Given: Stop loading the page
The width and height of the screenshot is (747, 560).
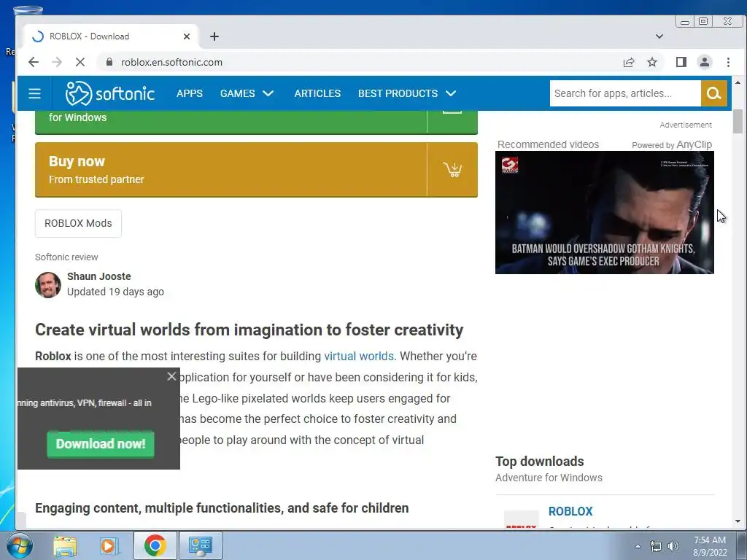Looking at the screenshot, I should tap(80, 62).
